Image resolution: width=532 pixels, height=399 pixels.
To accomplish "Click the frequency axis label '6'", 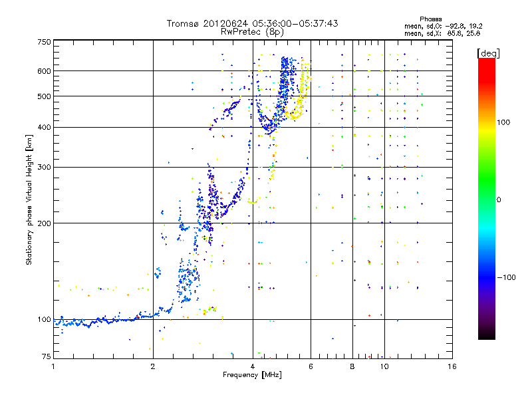I will click(311, 366).
